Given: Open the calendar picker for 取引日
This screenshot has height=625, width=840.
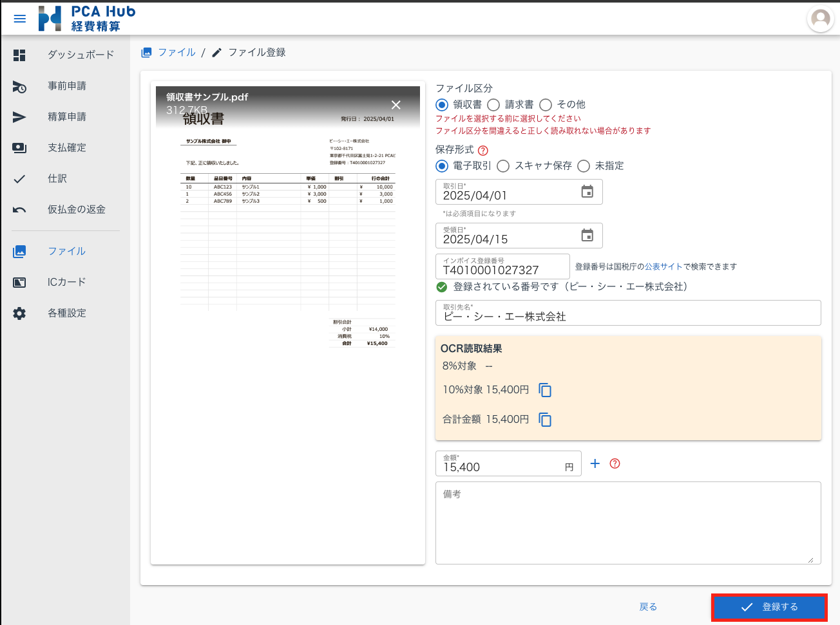Looking at the screenshot, I should [587, 192].
